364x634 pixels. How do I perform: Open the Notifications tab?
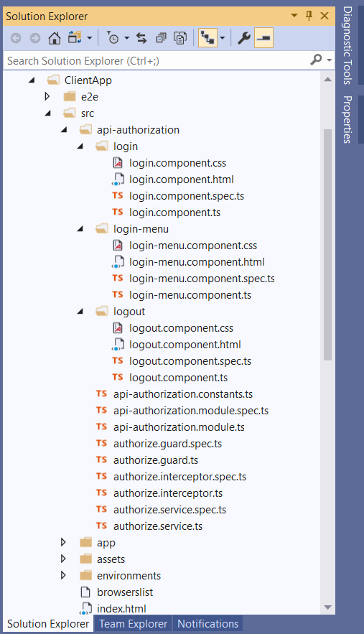[x=208, y=624]
